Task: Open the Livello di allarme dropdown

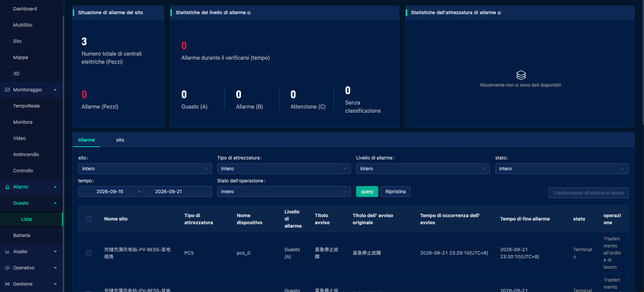Action: pos(423,169)
